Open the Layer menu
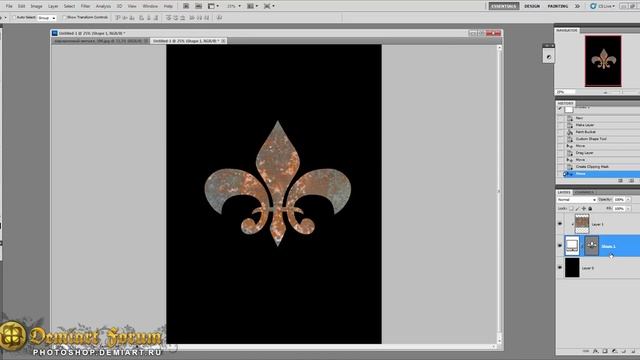The width and height of the screenshot is (640, 360). coord(53,6)
